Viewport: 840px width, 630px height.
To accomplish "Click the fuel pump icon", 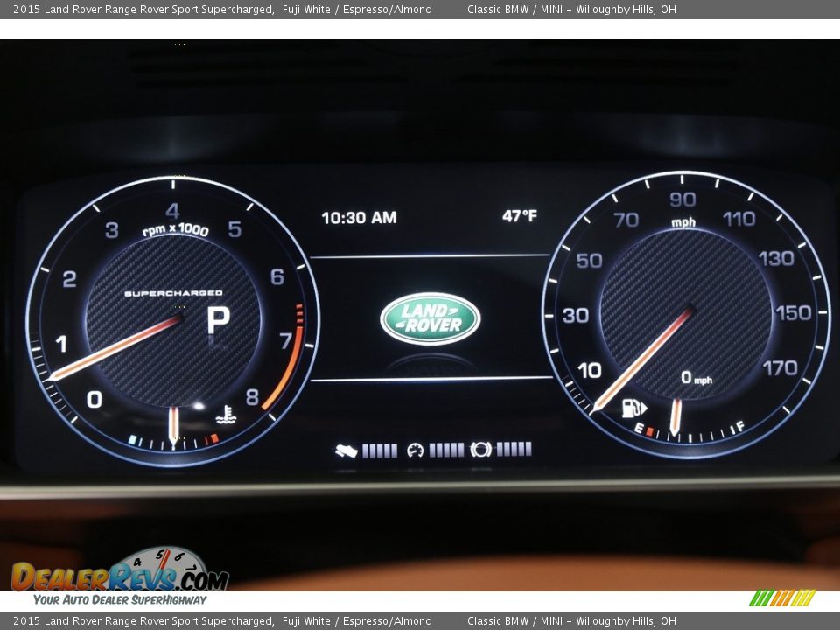I will [x=633, y=409].
